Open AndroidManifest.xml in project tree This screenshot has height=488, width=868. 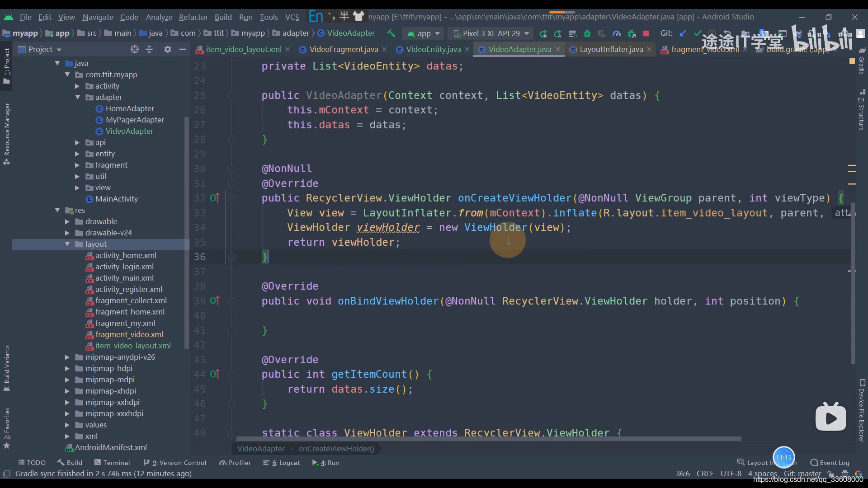click(111, 447)
